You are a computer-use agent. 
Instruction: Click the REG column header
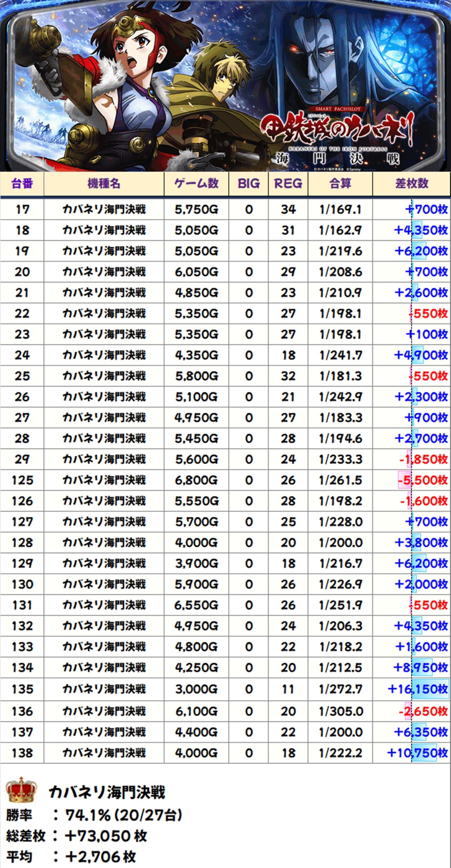pyautogui.click(x=288, y=184)
